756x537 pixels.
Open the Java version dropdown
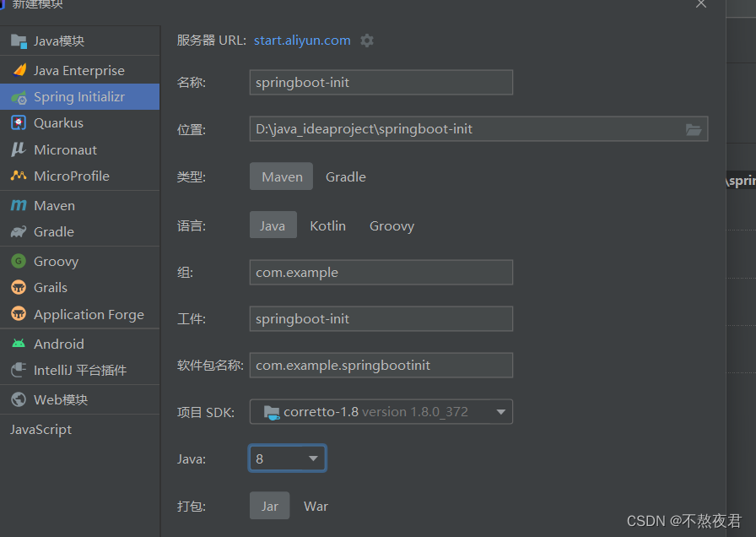288,458
